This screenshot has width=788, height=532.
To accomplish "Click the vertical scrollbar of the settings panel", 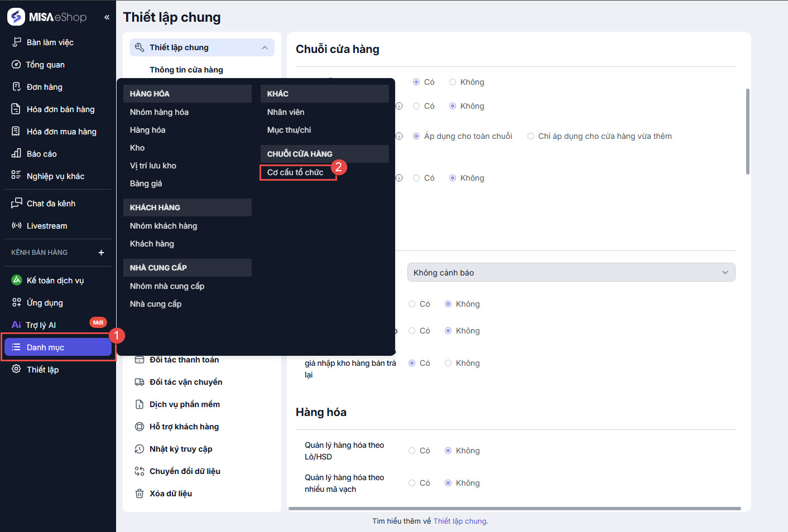I will (x=748, y=131).
